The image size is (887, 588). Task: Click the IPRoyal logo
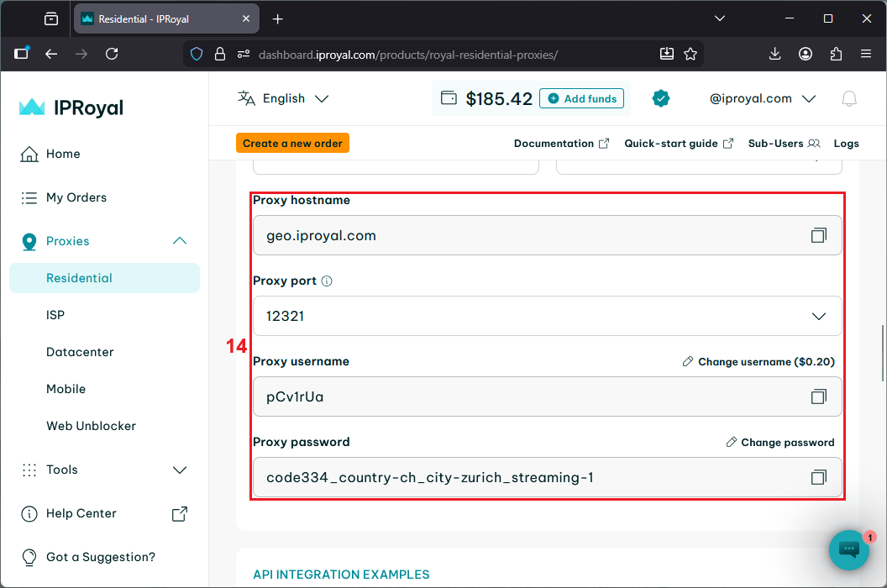pos(71,108)
